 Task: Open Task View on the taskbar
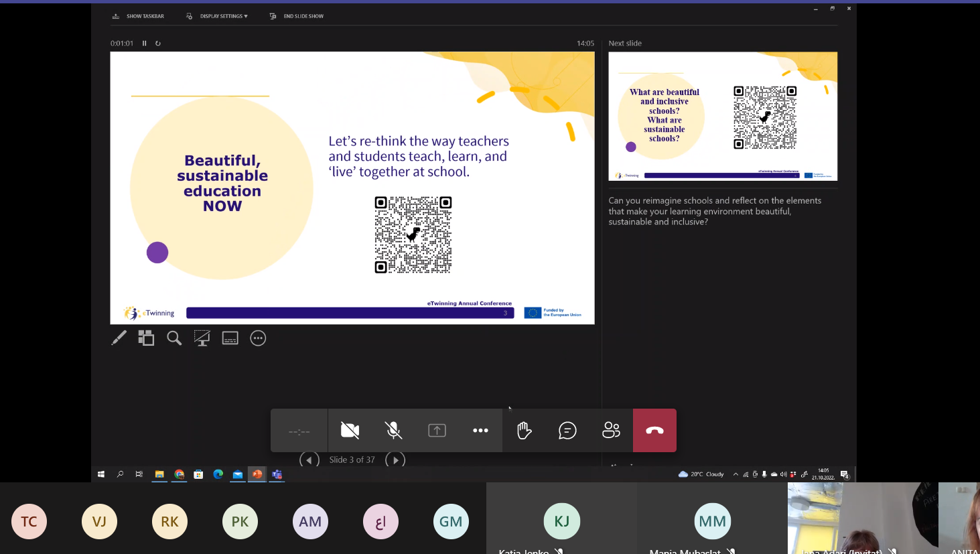139,474
